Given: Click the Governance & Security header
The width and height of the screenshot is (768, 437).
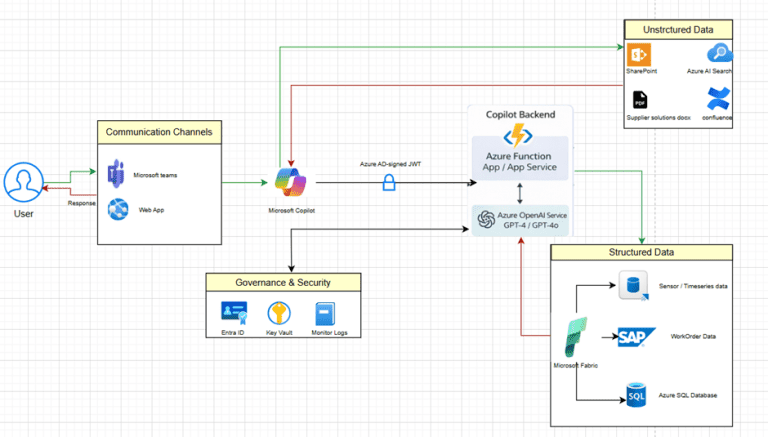Looking at the screenshot, I should click(x=283, y=283).
